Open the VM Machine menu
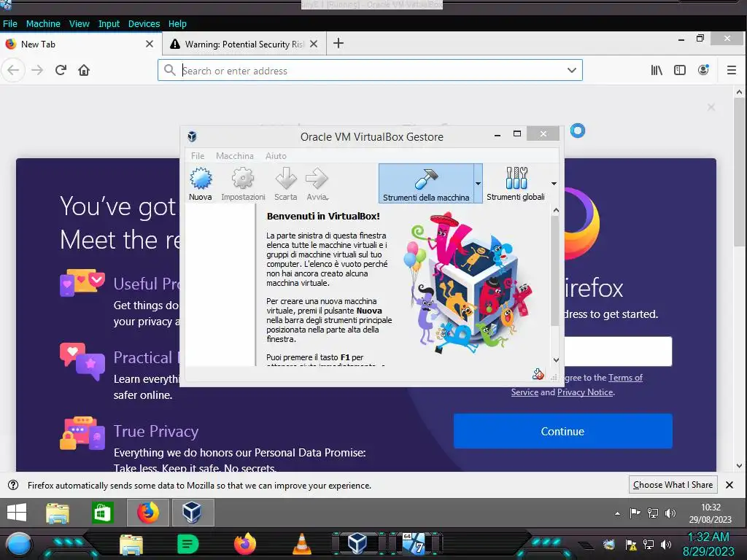The image size is (747, 560). click(43, 24)
